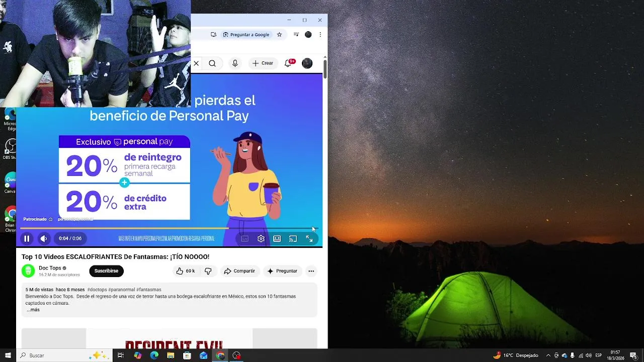Open Copilot from taskbar

pos(138,355)
